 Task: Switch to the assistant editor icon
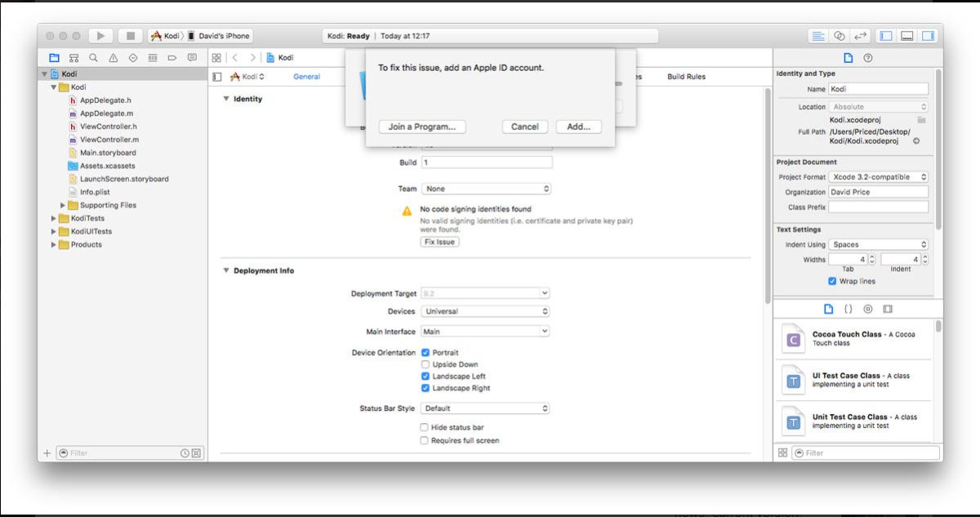tap(840, 36)
